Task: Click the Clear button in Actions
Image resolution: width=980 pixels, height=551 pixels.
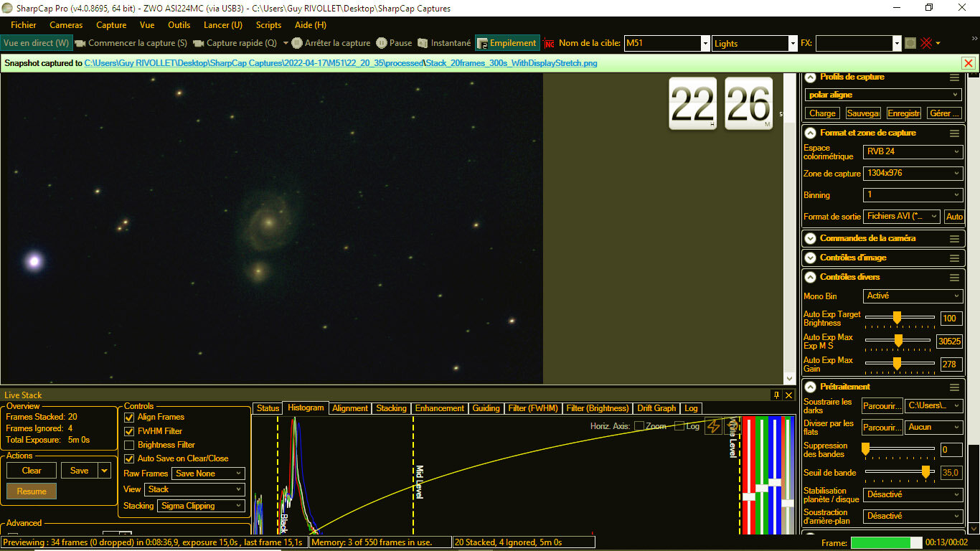Action: 32,471
